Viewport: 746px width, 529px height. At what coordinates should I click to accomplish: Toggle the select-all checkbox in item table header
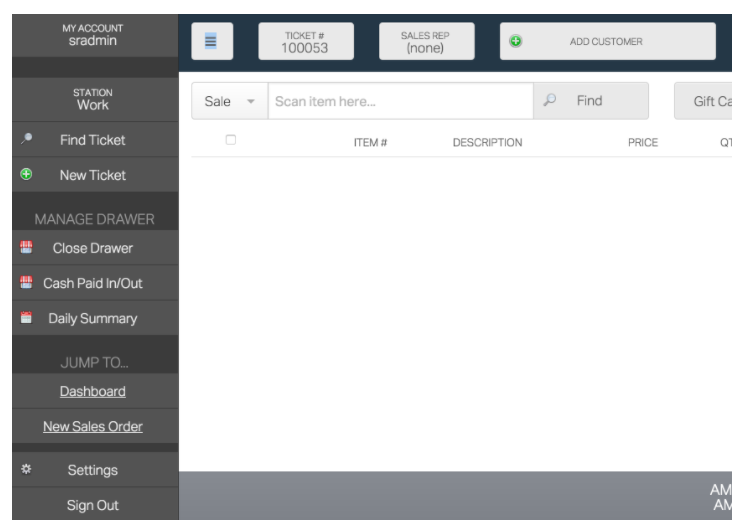tap(231, 141)
